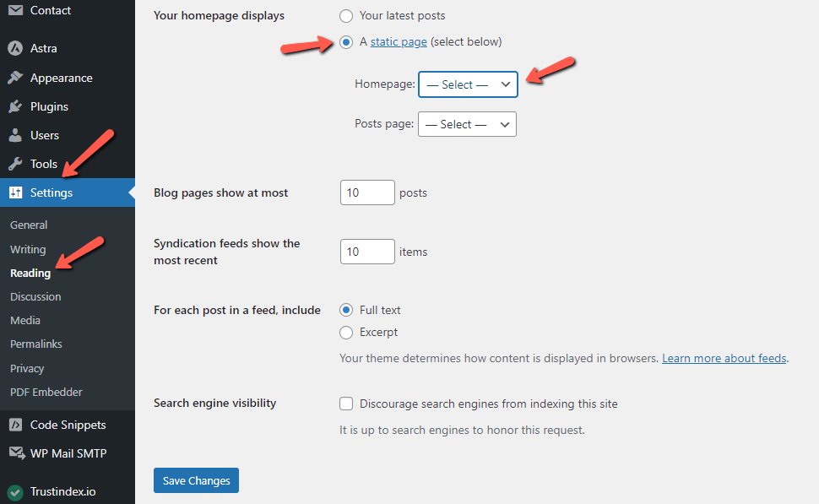Viewport: 819px width, 504px height.
Task: Click the Users person icon
Action: [x=16, y=135]
